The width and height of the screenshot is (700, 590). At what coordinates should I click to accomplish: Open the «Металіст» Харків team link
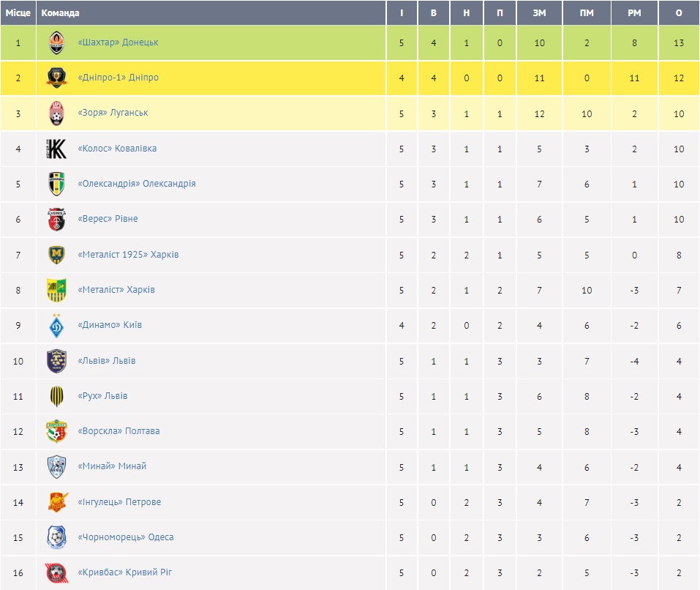point(116,290)
